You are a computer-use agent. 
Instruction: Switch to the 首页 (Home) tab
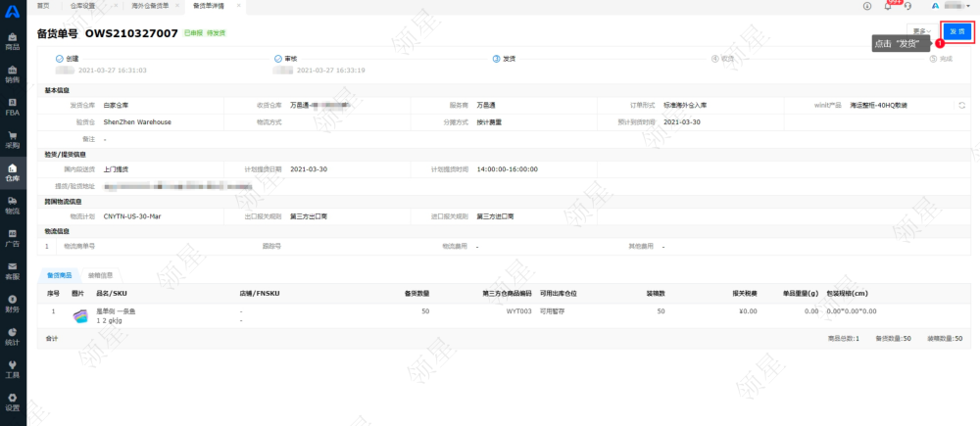(44, 6)
